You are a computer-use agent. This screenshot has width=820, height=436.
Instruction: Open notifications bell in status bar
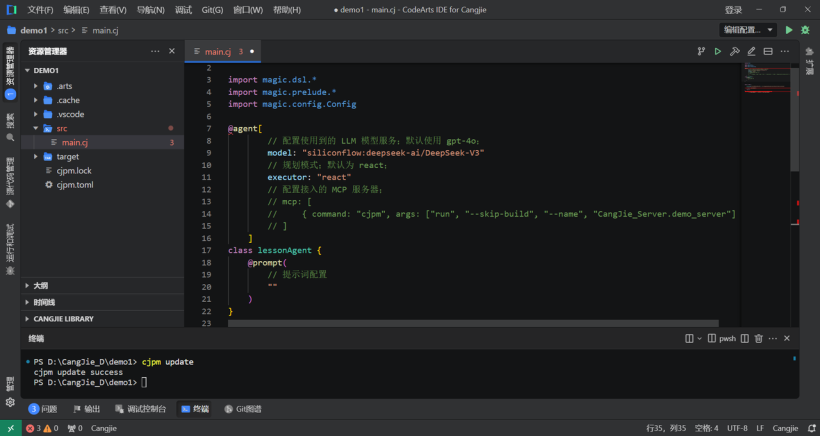tap(811, 428)
